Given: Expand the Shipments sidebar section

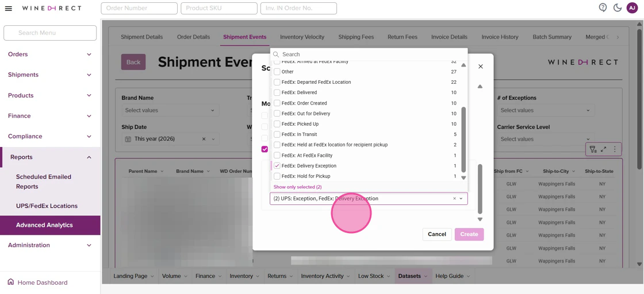Looking at the screenshot, I should (x=50, y=75).
